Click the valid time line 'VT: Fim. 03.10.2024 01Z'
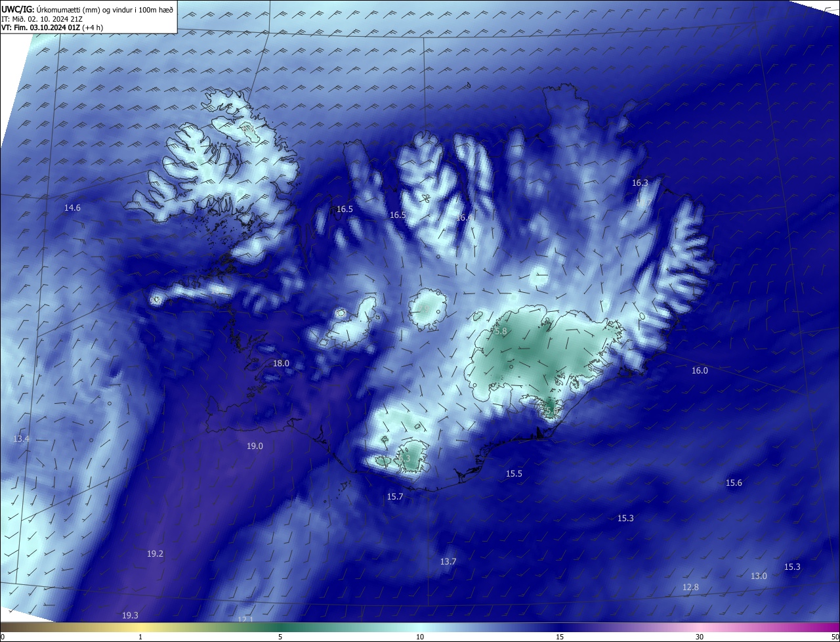The image size is (840, 642). (x=41, y=28)
